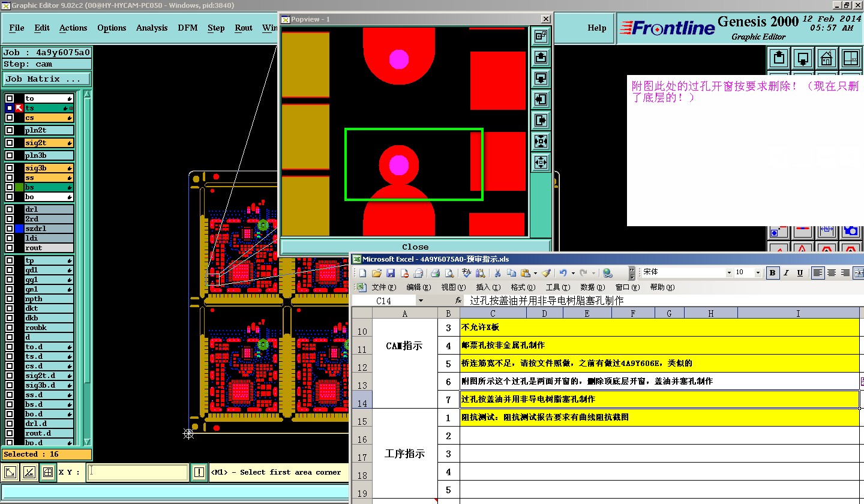Toggle the 'ts' layer checkbox

pos(10,108)
